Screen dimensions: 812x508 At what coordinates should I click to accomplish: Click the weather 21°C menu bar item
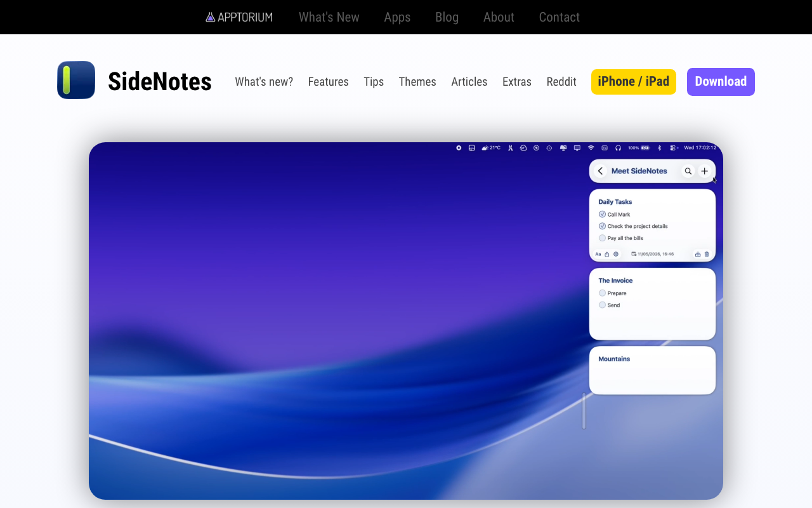point(491,148)
